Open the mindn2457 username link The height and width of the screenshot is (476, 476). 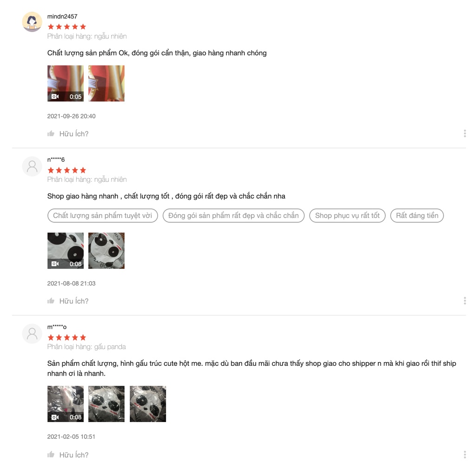62,16
